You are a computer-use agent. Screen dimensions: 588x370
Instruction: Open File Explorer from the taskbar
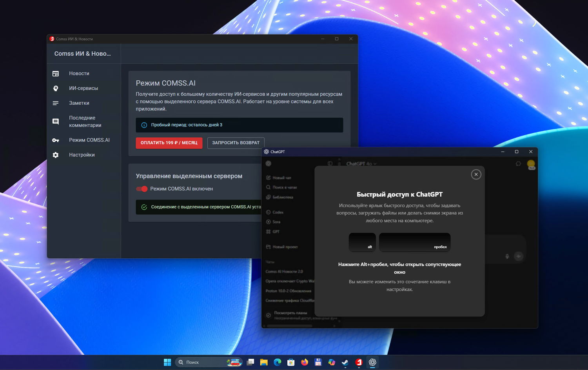[x=264, y=362]
